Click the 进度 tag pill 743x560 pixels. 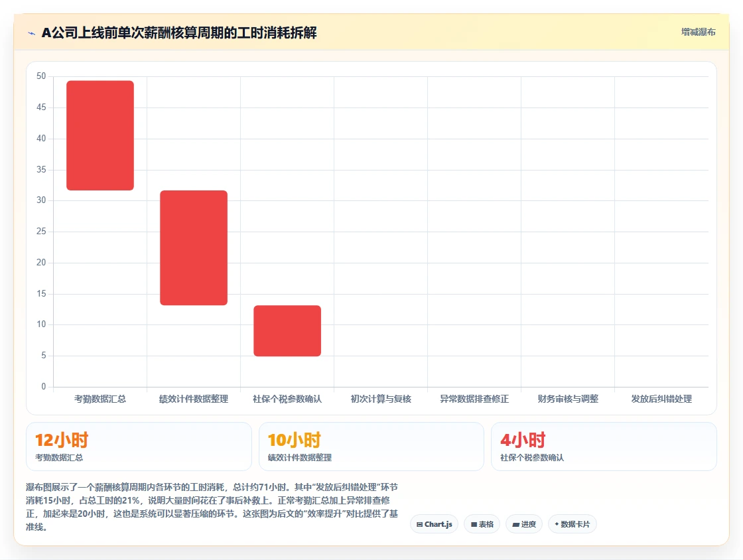click(524, 524)
